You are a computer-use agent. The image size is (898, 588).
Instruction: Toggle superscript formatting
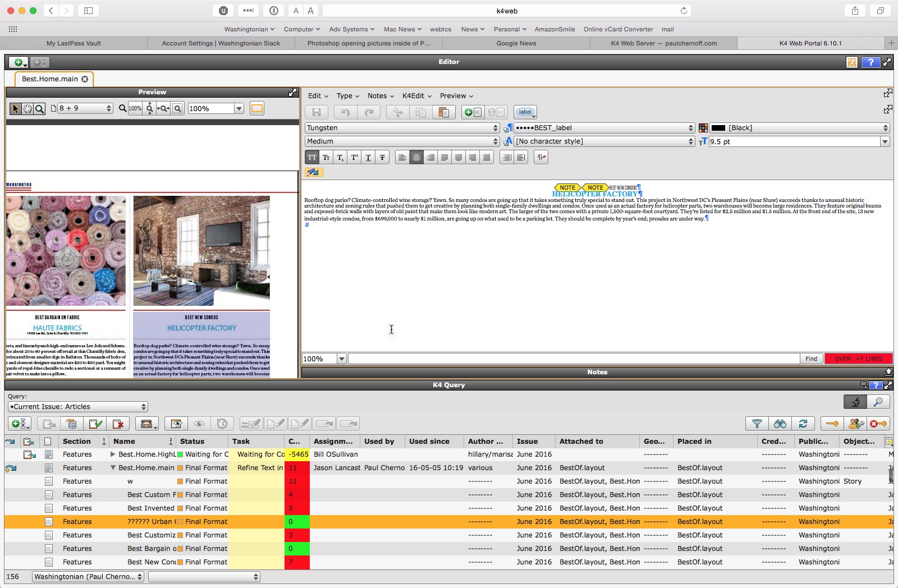(354, 158)
